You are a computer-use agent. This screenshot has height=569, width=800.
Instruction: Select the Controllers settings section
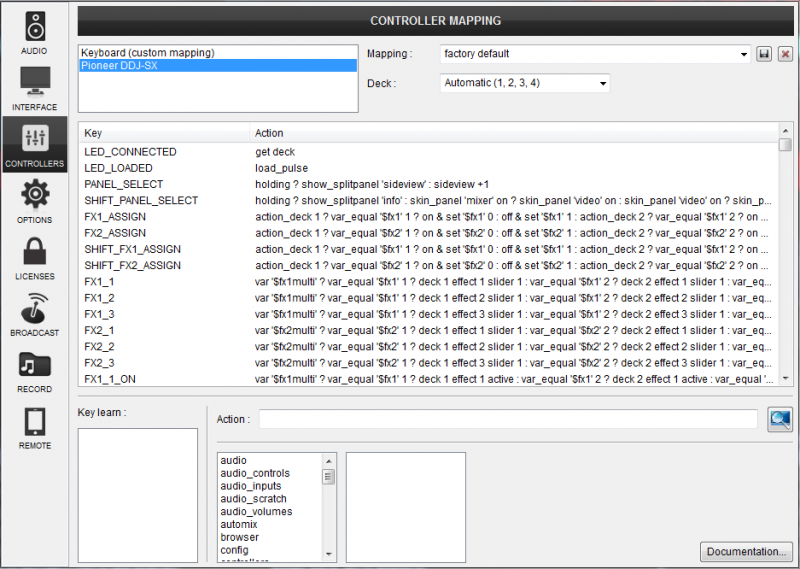coord(34,145)
